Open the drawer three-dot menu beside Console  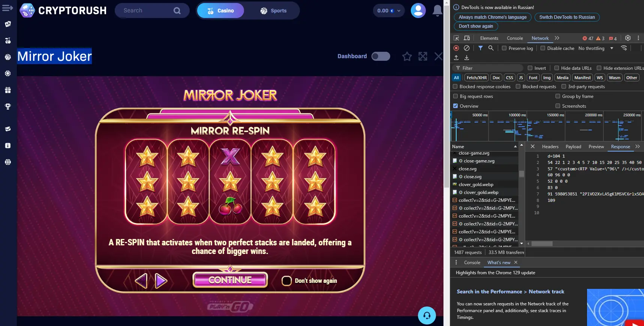pyautogui.click(x=456, y=263)
